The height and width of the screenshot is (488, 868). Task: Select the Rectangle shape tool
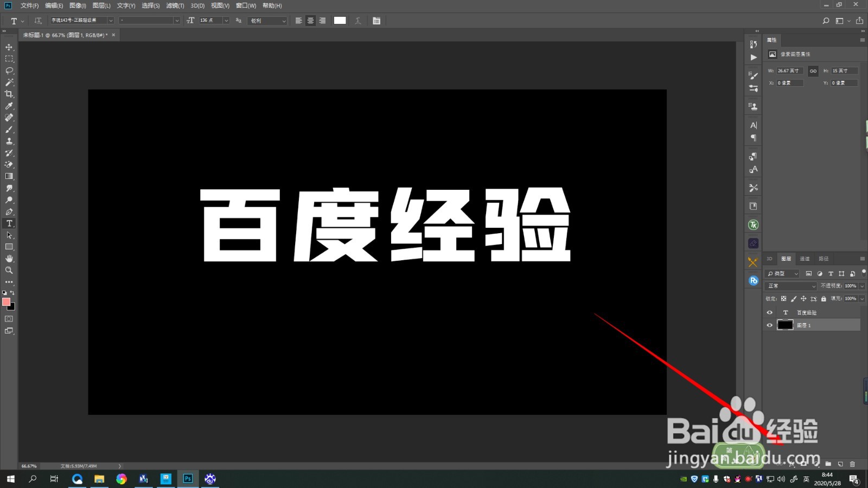[x=9, y=247]
